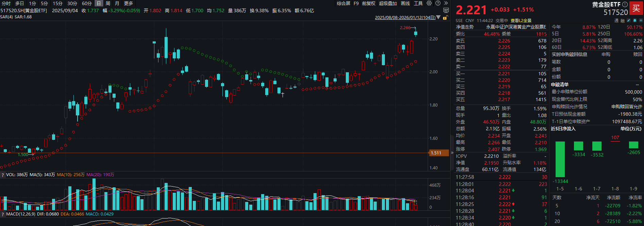Click the 融 margin tag icon
644x226 pixels.
click(x=623, y=20)
